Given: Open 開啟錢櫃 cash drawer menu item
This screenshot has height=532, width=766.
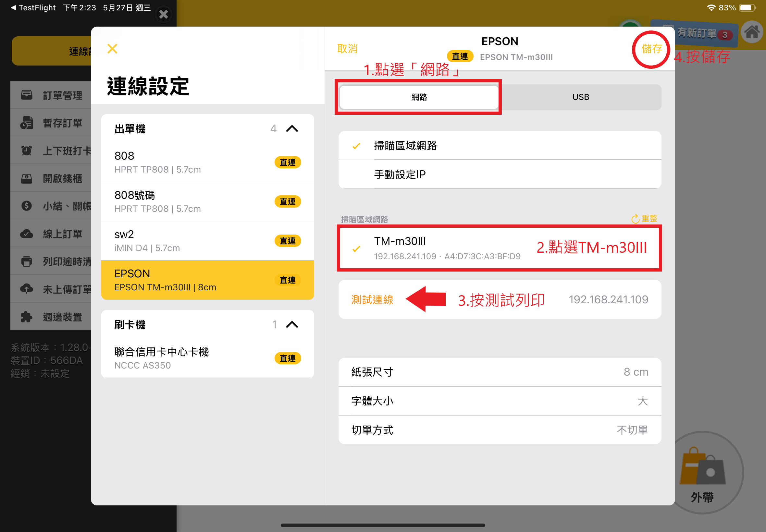Looking at the screenshot, I should point(51,178).
